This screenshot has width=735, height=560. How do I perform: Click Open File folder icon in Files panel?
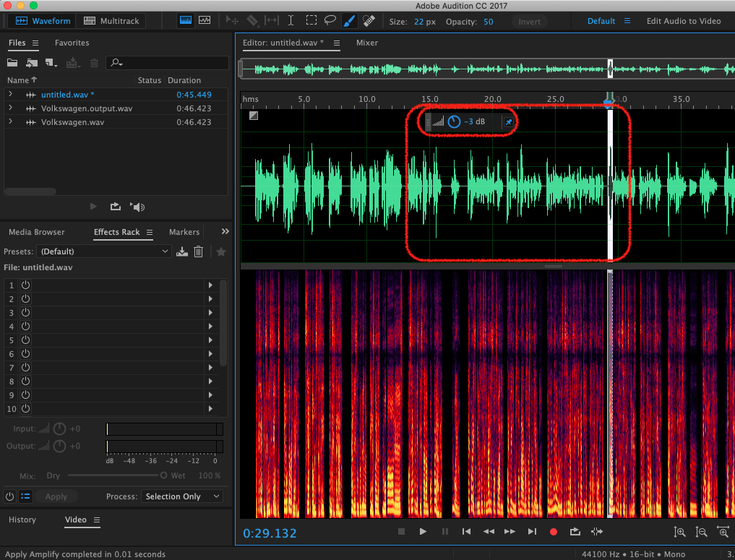click(12, 64)
